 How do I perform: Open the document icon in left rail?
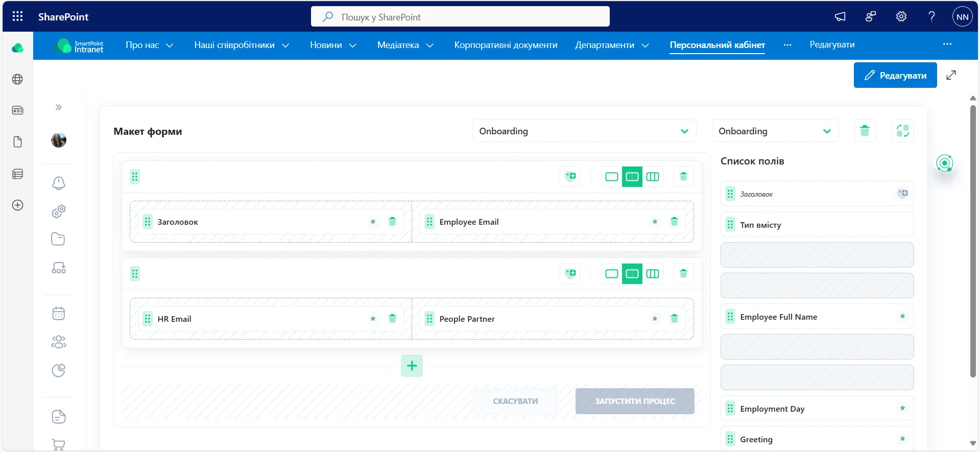pos(17,141)
